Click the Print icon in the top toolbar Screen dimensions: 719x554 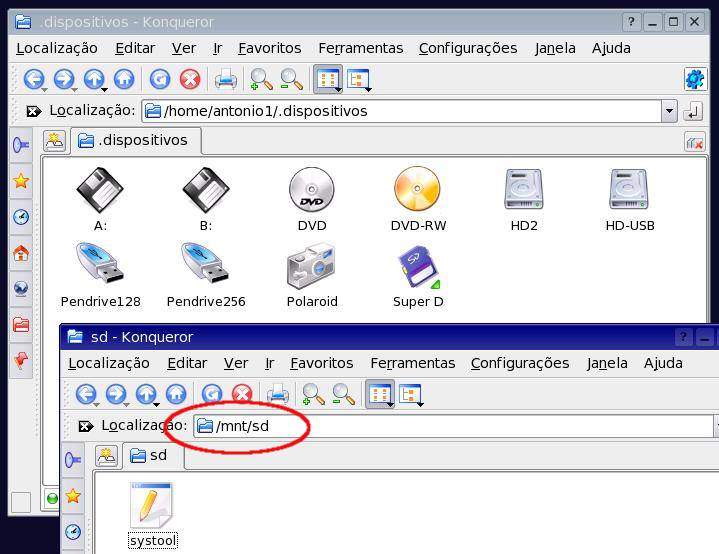point(226,79)
